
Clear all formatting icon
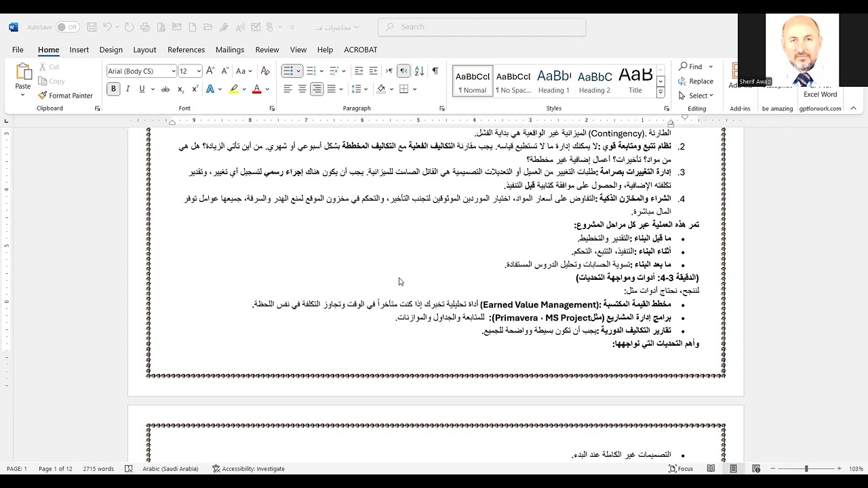pyautogui.click(x=265, y=71)
